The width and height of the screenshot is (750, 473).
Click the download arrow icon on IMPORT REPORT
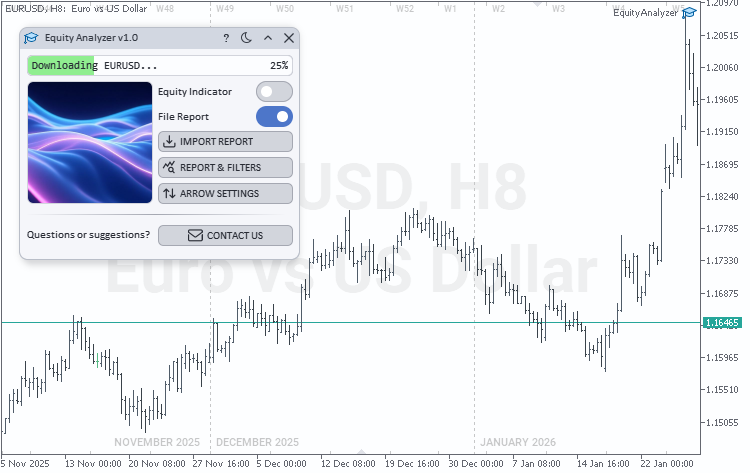click(x=169, y=142)
